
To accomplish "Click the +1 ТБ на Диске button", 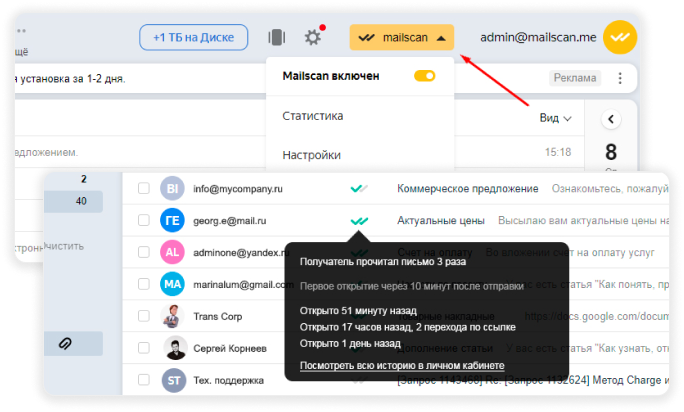I will click(x=194, y=38).
